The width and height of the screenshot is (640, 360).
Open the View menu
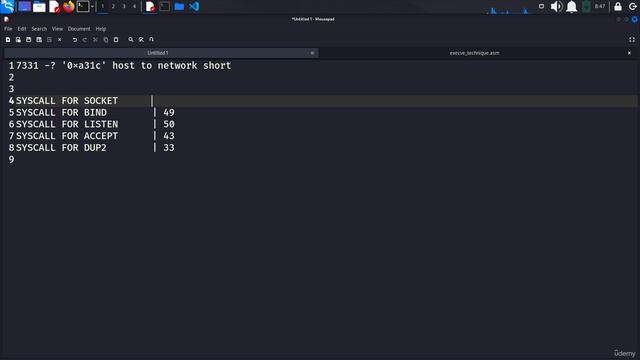[x=57, y=29]
